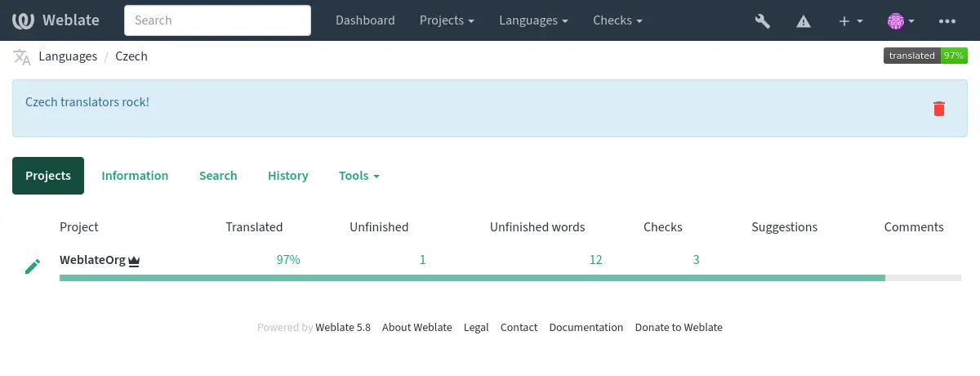Click the Weblate logo icon
Viewport: 980px width, 376px height.
tap(25, 20)
